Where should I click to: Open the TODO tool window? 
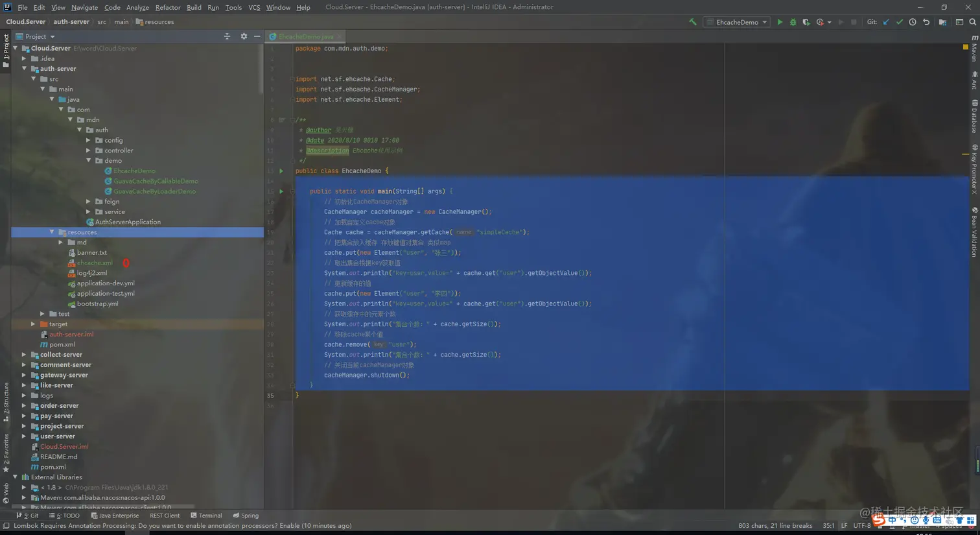tap(64, 516)
